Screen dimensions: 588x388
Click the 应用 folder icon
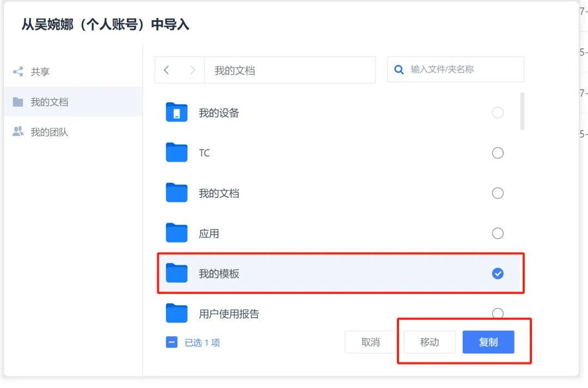[176, 233]
